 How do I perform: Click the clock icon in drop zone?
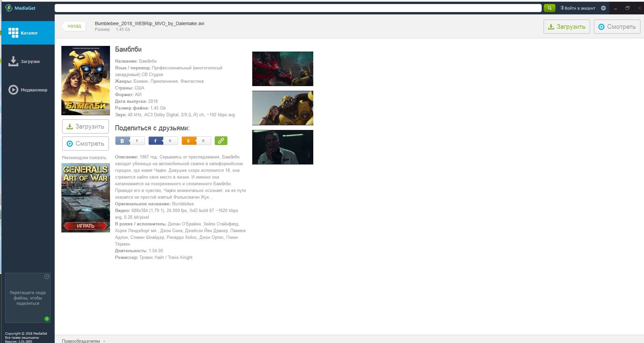point(47,277)
